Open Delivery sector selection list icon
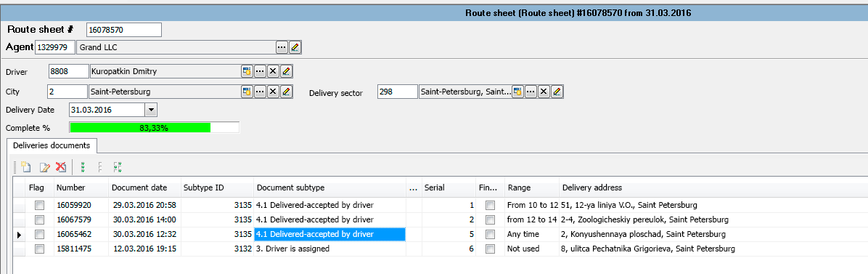This screenshot has height=274, width=868. click(517, 92)
